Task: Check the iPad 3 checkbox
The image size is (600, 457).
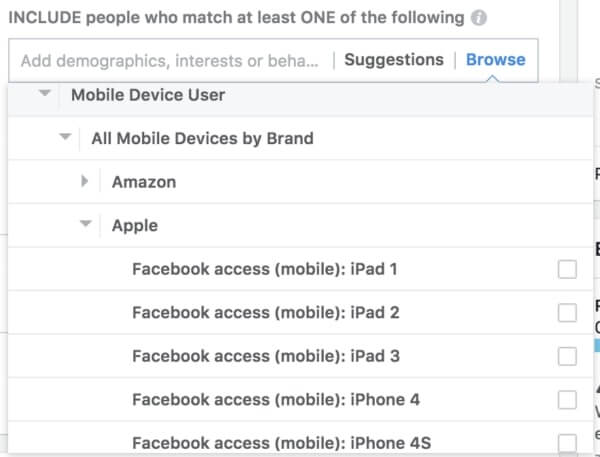Action: [567, 356]
